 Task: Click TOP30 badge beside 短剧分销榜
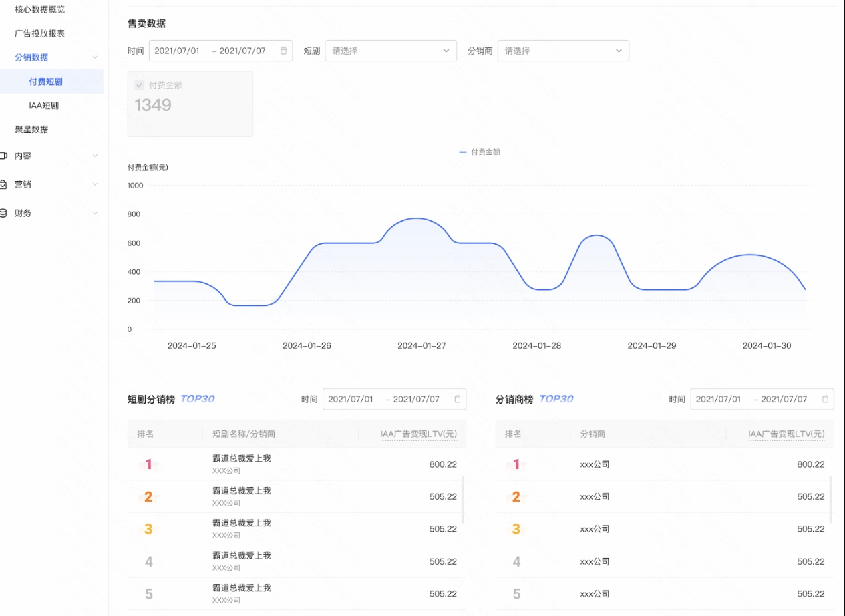pos(198,399)
